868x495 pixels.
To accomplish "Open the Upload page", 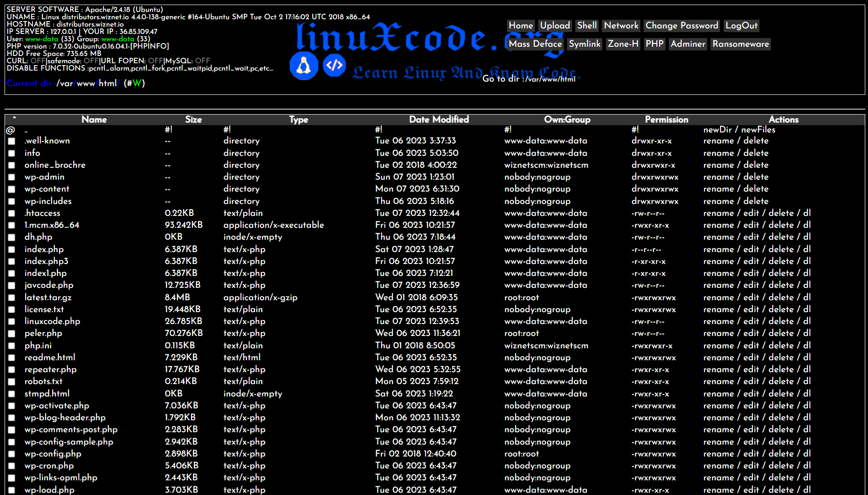I will pos(555,26).
